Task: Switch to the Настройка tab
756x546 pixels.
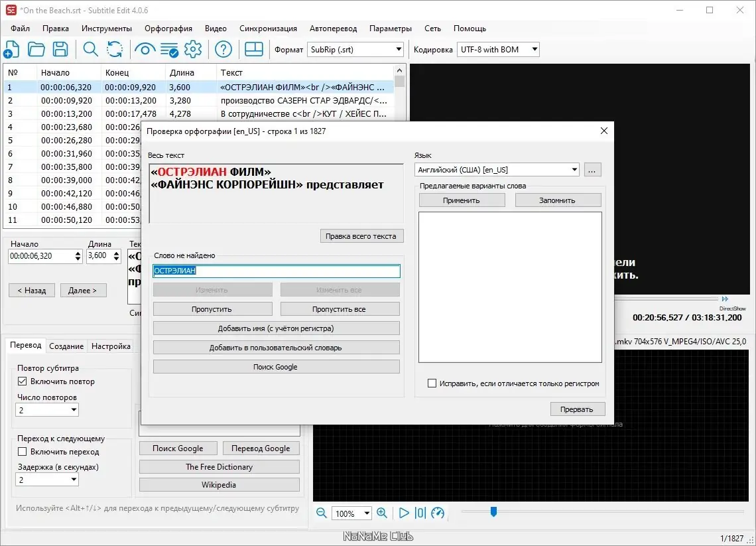Action: 111,346
